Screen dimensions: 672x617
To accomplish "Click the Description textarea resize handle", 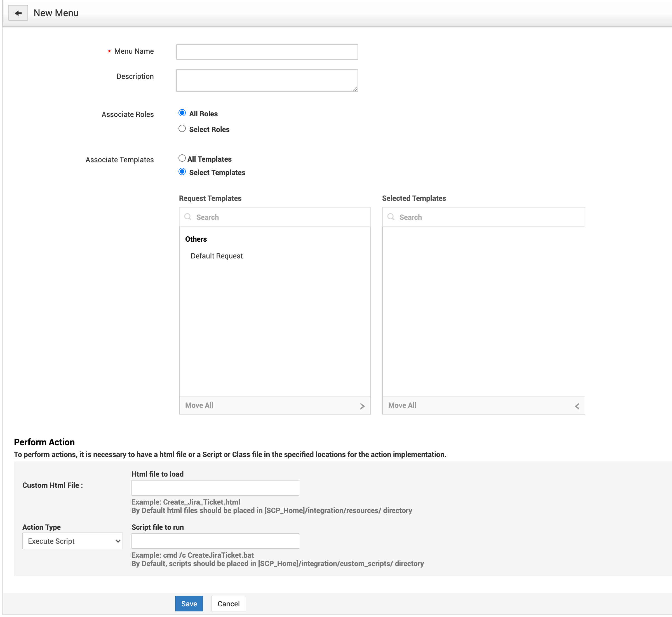I will (x=355, y=89).
